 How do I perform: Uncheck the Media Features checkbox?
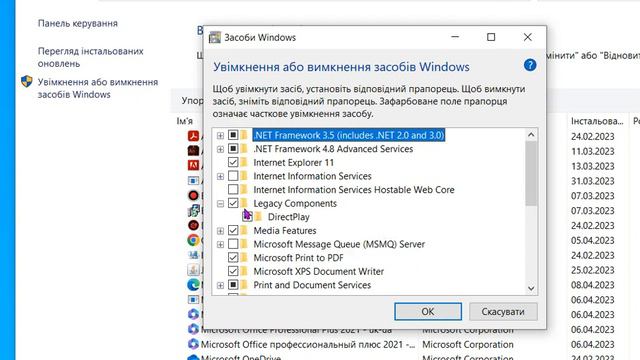(x=233, y=231)
